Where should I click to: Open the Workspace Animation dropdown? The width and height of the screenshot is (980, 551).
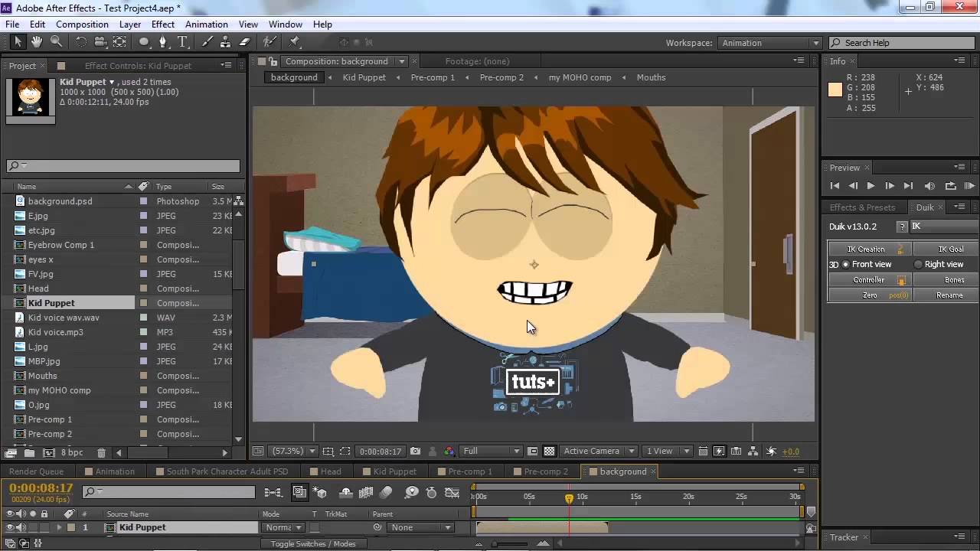[770, 43]
